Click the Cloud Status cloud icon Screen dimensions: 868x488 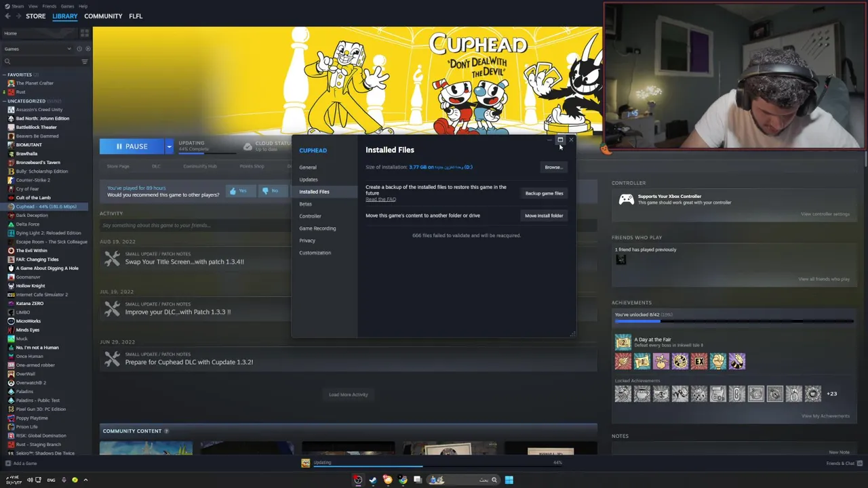(248, 146)
